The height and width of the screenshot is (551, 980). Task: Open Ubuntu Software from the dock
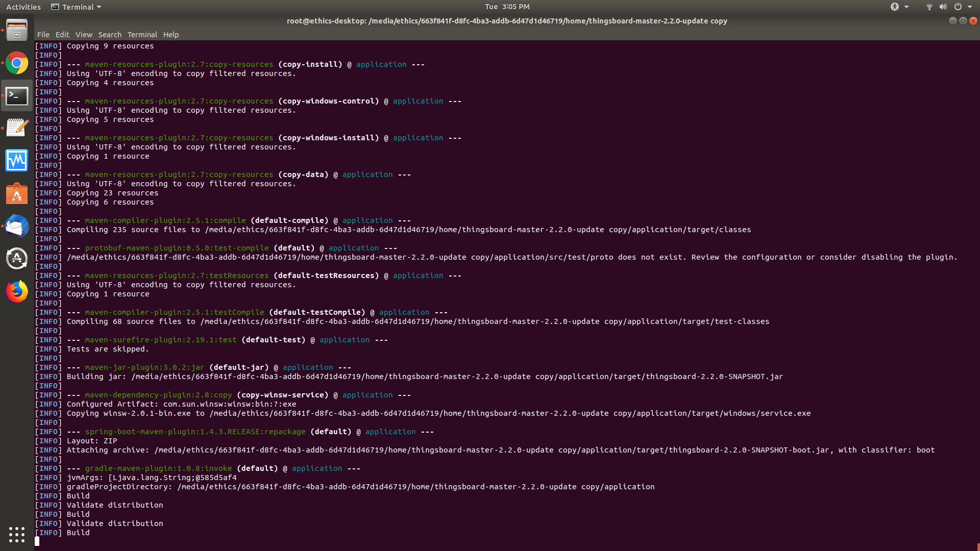click(17, 194)
